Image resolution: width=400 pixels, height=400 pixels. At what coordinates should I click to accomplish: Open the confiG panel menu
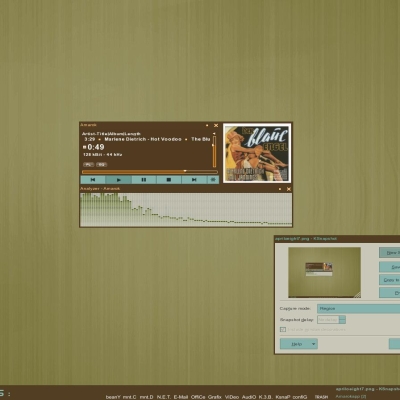pyautogui.click(x=300, y=397)
